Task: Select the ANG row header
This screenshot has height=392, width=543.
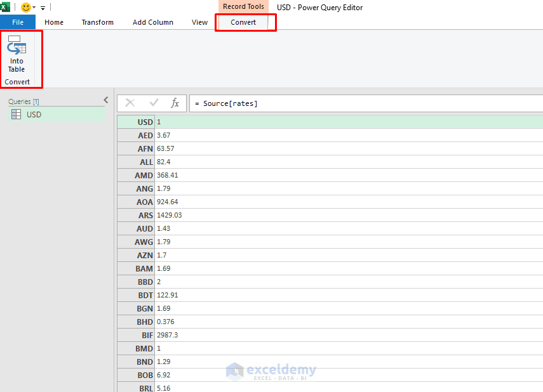Action: point(136,188)
